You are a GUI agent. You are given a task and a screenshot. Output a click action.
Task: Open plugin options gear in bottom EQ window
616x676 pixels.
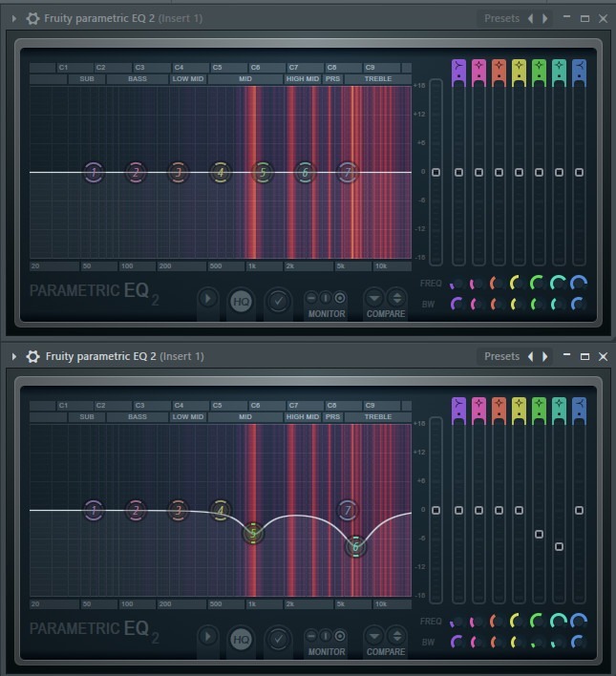[x=32, y=356]
